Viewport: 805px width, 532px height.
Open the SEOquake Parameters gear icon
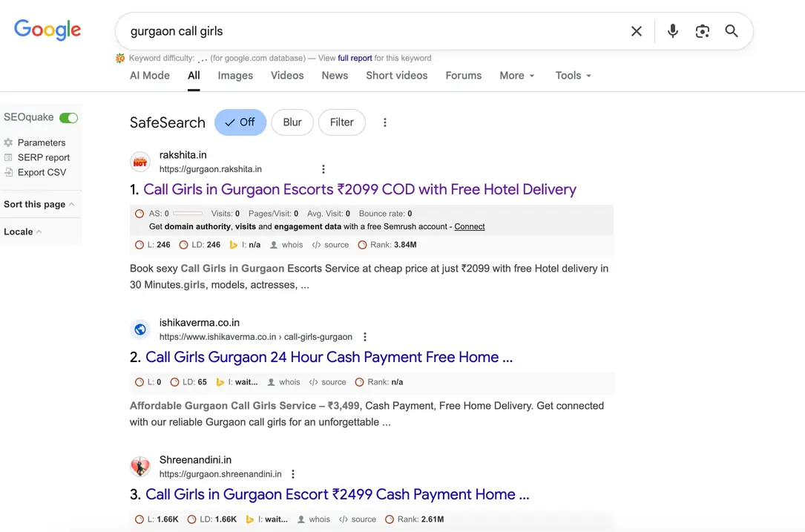click(x=8, y=142)
